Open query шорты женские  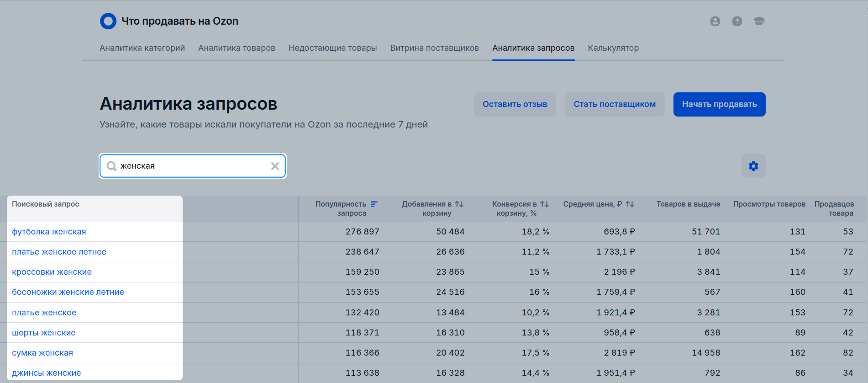(x=43, y=333)
